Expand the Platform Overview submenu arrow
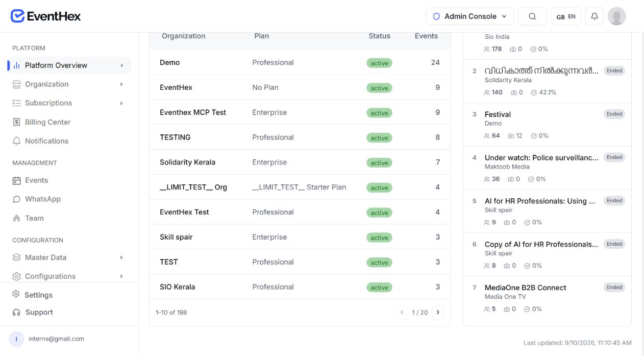The image size is (644, 356). point(121,65)
